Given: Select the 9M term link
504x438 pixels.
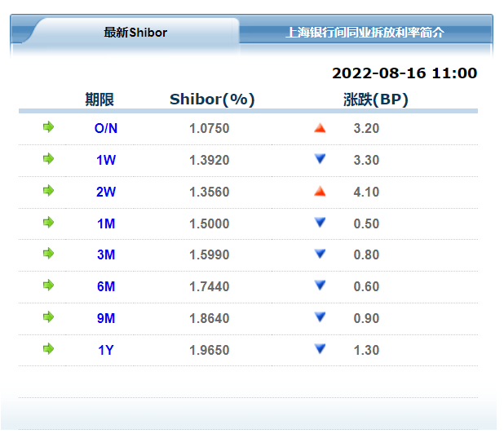Looking at the screenshot, I should pos(106,319).
